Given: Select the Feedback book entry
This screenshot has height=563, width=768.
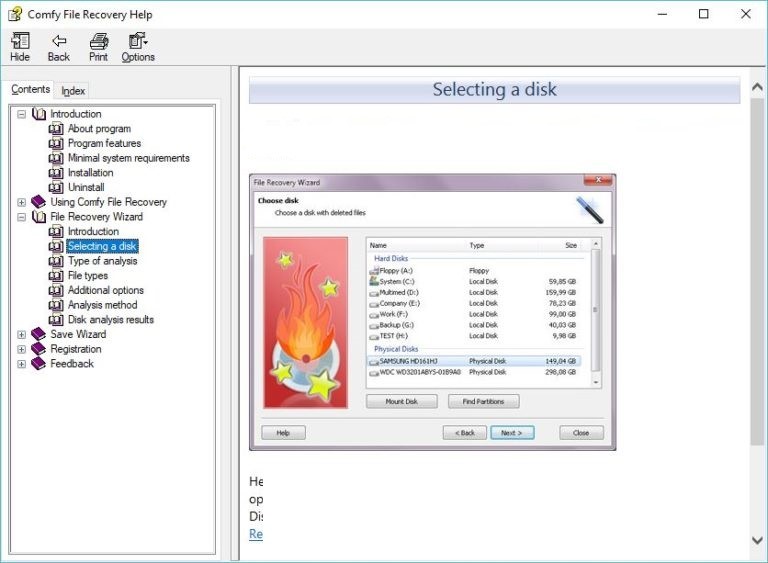Looking at the screenshot, I should pyautogui.click(x=72, y=364).
